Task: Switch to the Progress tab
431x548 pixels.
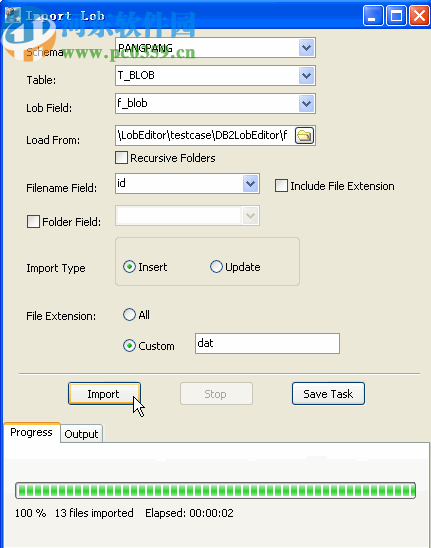Action: 31,433
